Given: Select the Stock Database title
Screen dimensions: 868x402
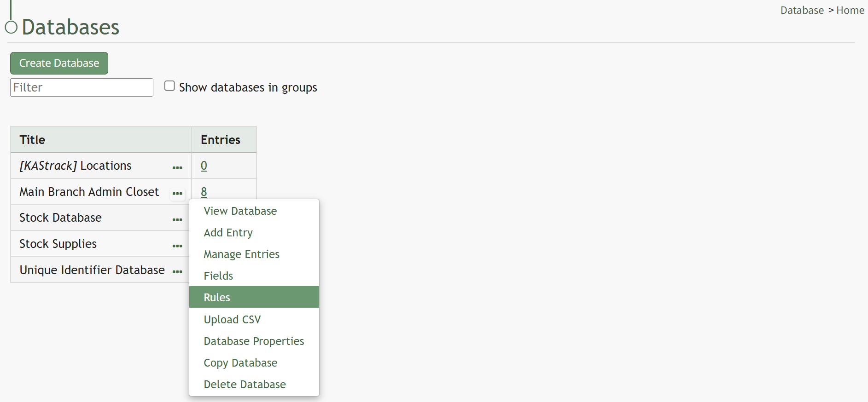Looking at the screenshot, I should pos(60,218).
